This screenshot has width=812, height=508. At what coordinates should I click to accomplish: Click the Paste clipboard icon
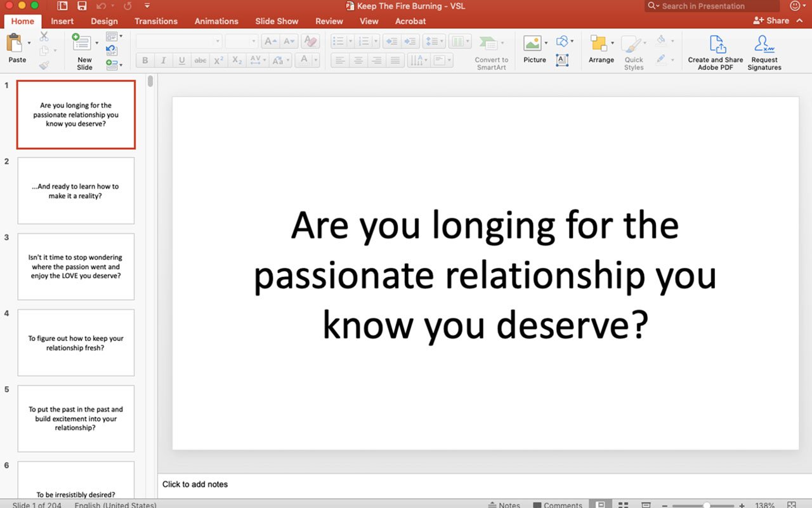coord(15,43)
